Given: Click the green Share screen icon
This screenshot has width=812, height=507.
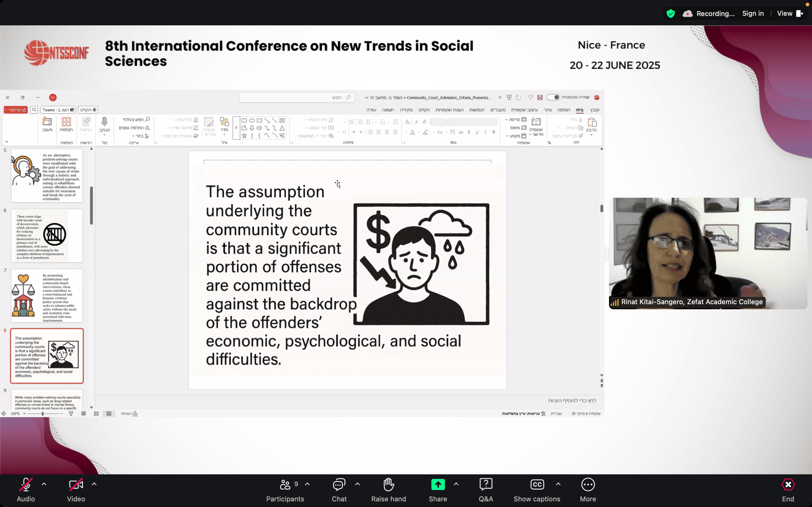Looking at the screenshot, I should click(437, 485).
